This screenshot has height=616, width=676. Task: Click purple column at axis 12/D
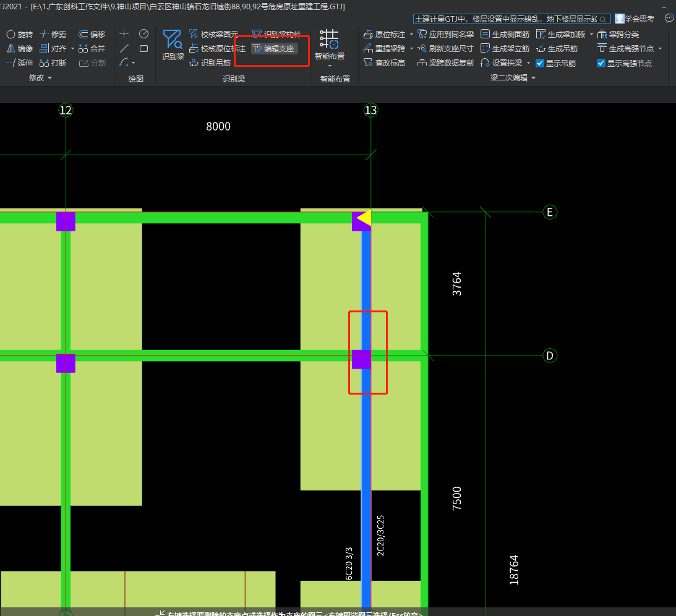click(x=66, y=363)
